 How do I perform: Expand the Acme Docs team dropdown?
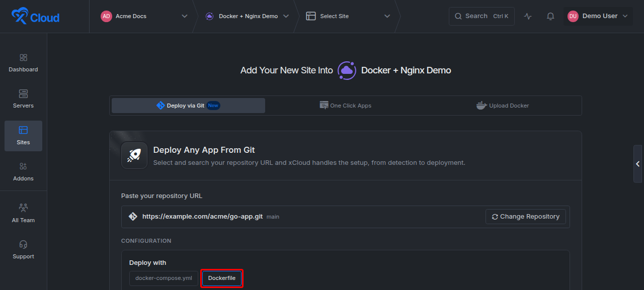(184, 16)
